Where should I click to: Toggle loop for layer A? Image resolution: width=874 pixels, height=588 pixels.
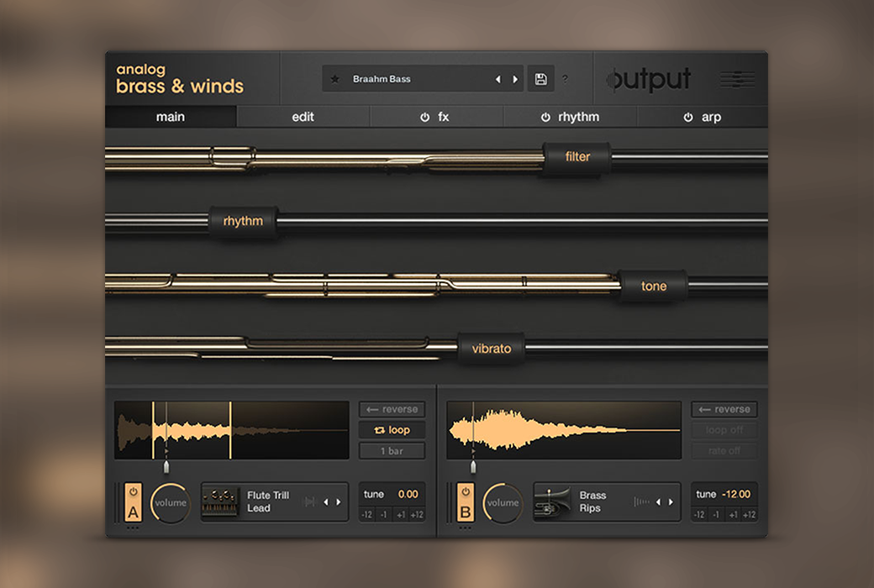point(392,430)
